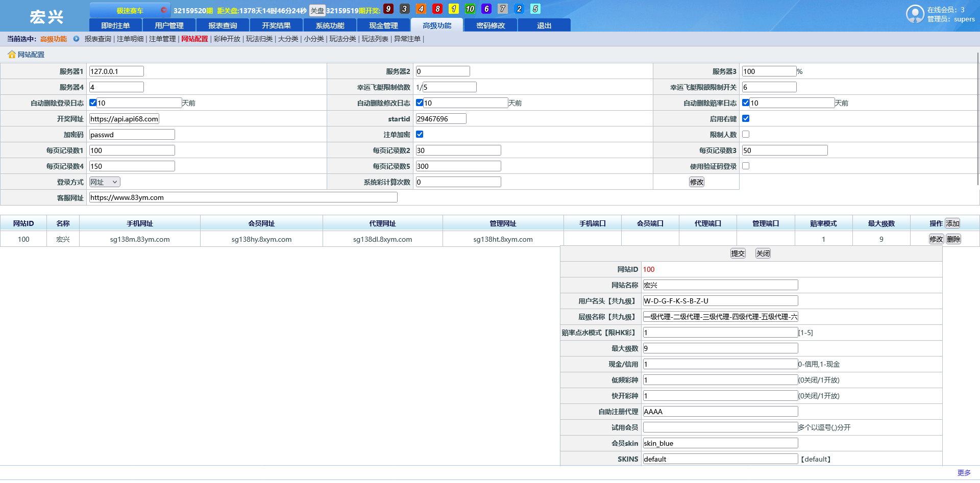The width and height of the screenshot is (980, 483).
Task: Uncheck the 启用右键 checkbox
Action: [746, 118]
